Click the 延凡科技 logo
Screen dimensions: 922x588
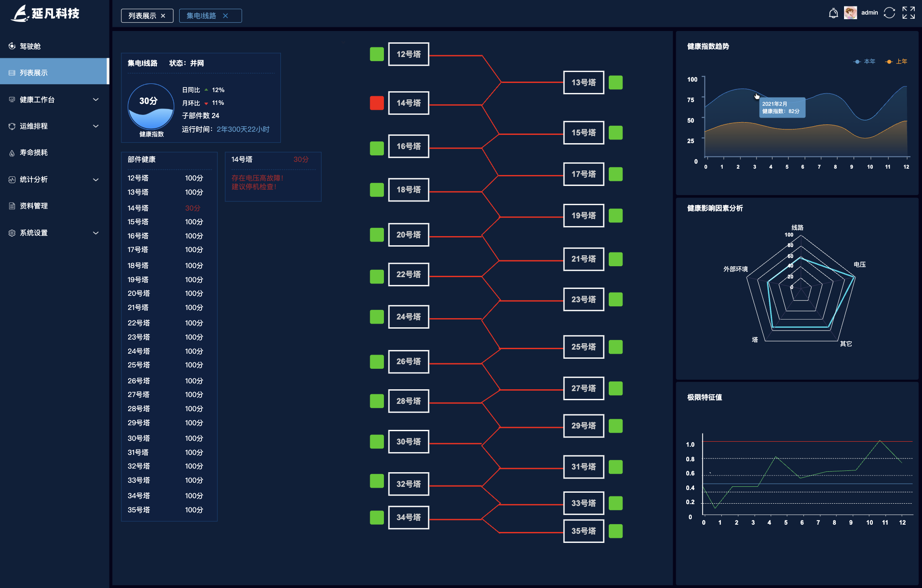pos(46,13)
